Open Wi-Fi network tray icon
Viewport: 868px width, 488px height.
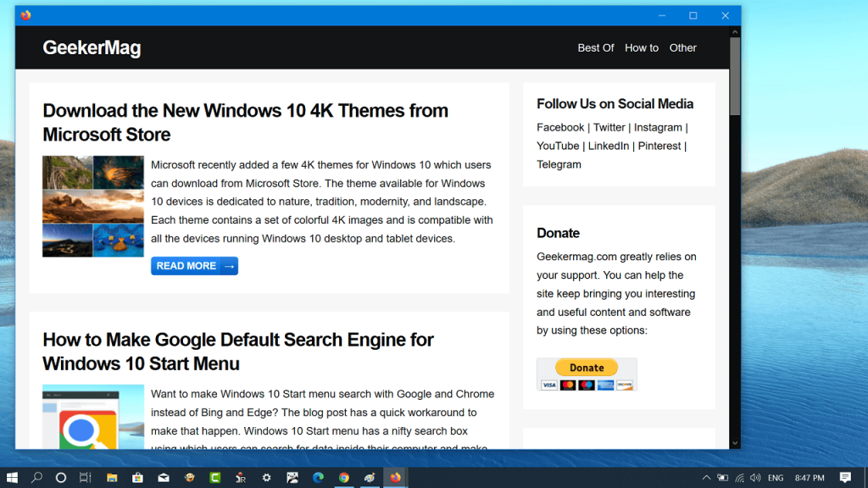coord(739,478)
